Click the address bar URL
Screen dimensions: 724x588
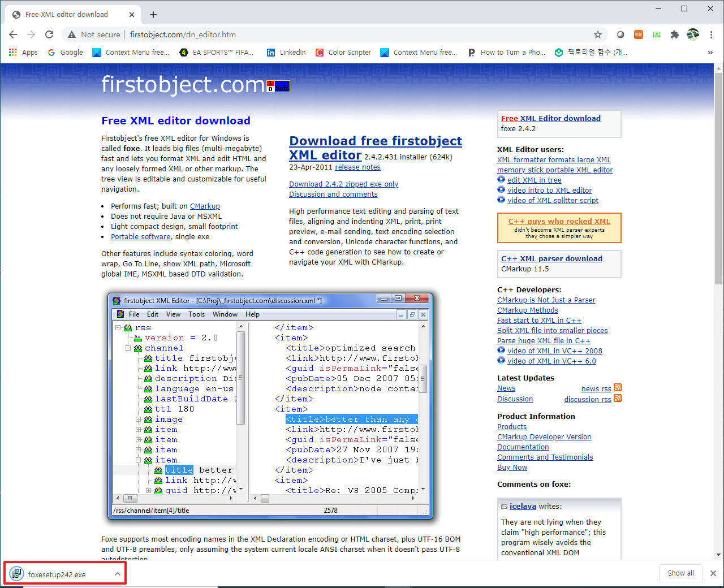pos(183,34)
